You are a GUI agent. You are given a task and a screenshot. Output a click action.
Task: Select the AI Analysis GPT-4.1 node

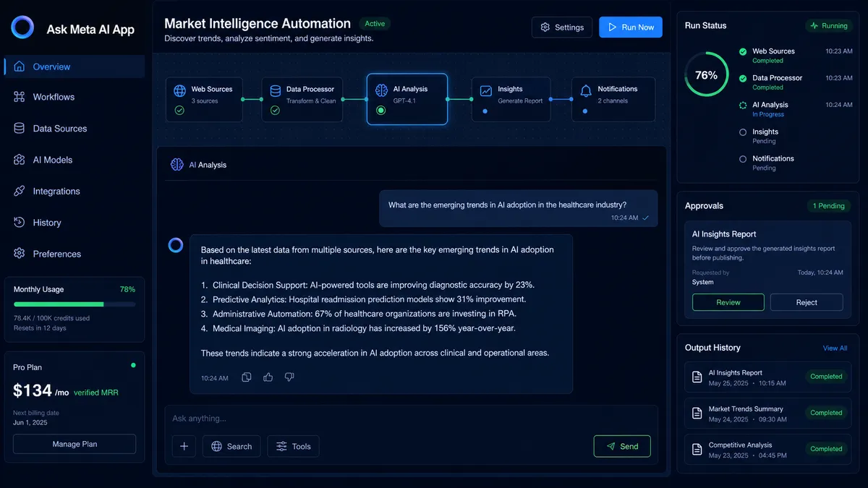[407, 99]
